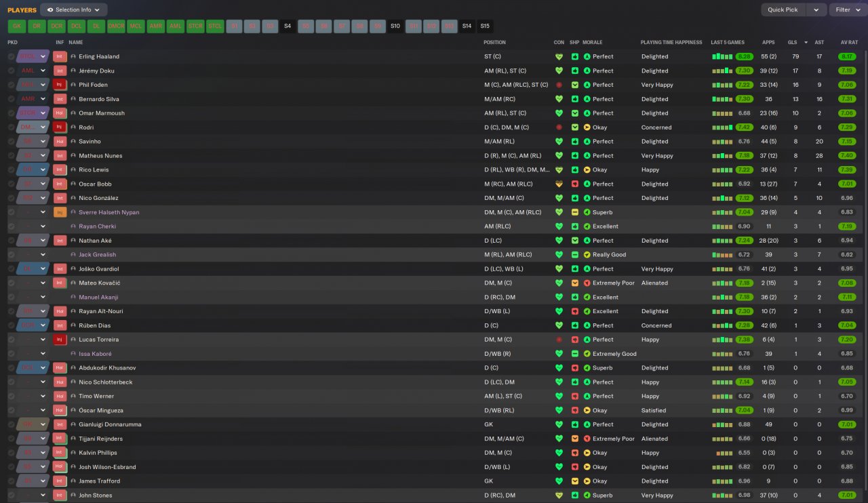Image resolution: width=868 pixels, height=503 pixels.
Task: Toggle the picked checkbox for Kalvin Phillips
Action: [x=12, y=453]
